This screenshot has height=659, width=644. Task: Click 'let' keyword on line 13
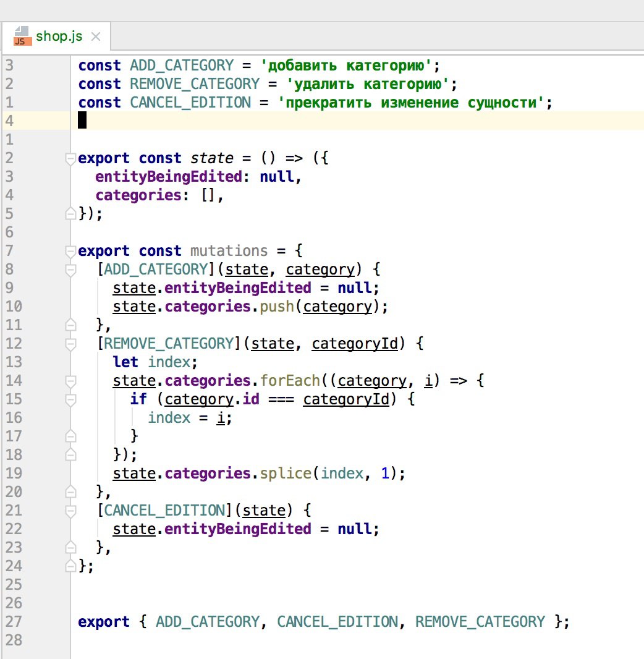coord(125,362)
